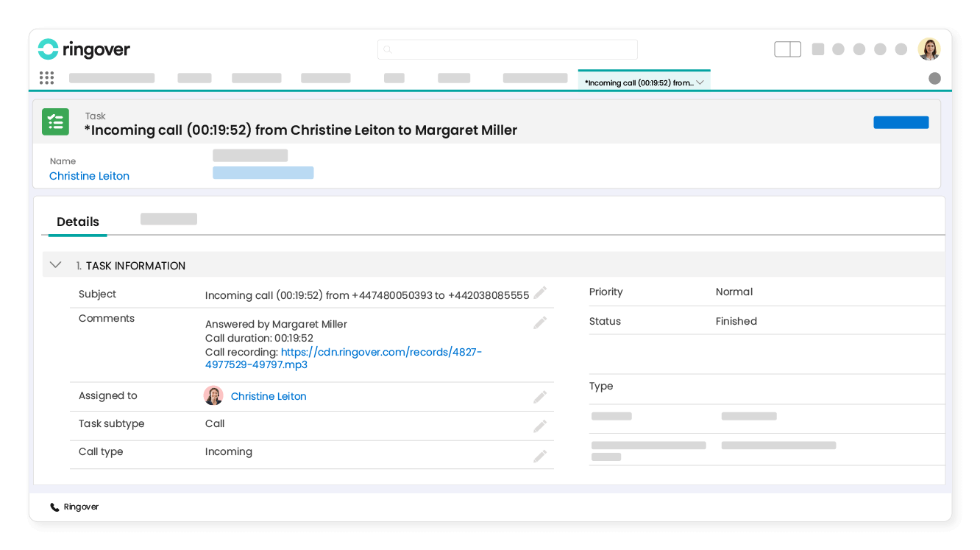Click inside the search bar
The image size is (980, 550).
[507, 49]
